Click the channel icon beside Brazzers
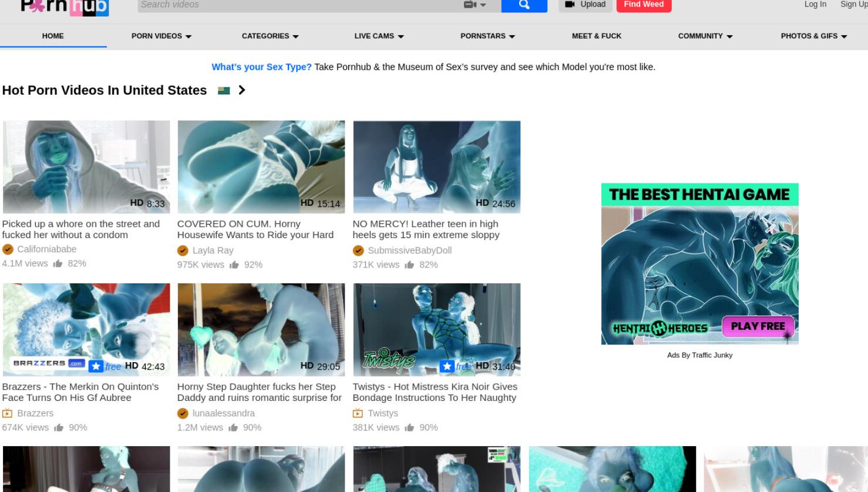The width and height of the screenshot is (868, 492). coord(8,413)
